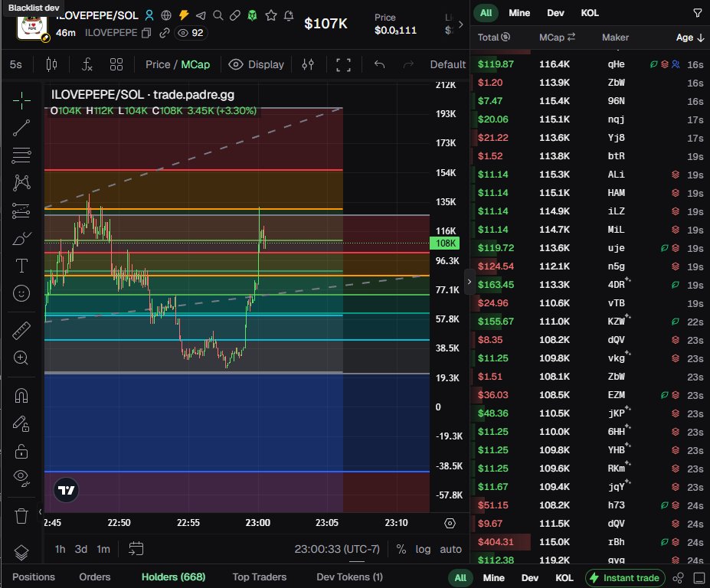Select the text annotation tool

click(x=21, y=266)
